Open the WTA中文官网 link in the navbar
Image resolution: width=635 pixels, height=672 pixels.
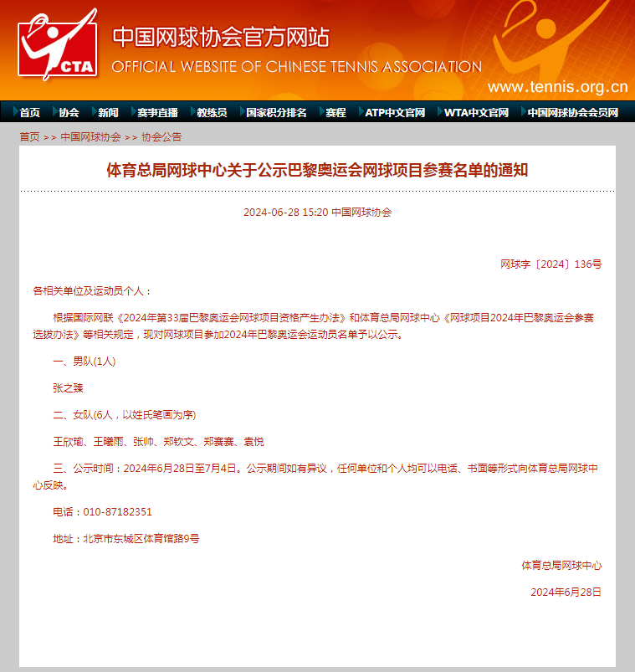[476, 112]
